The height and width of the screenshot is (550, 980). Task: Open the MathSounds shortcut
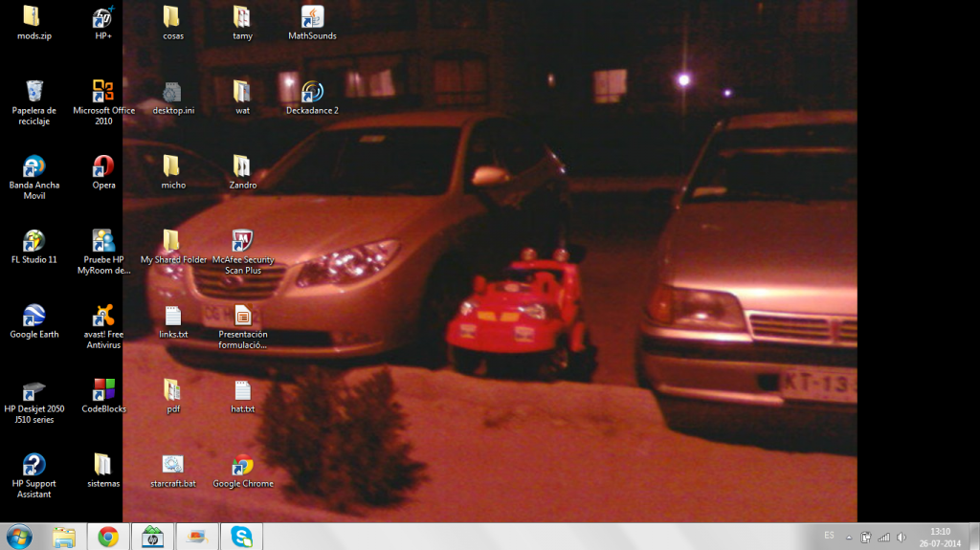tap(312, 17)
